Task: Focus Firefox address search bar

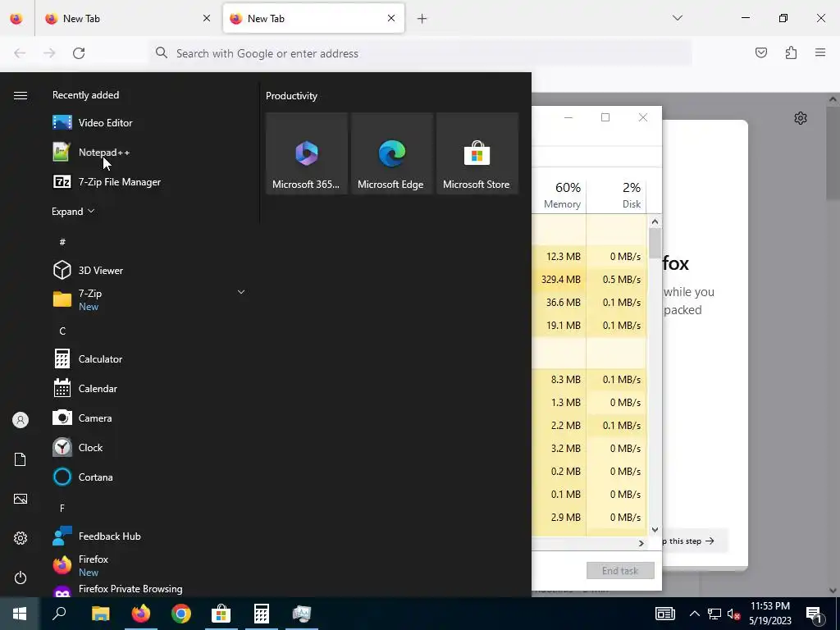Action: pyautogui.click(x=421, y=53)
